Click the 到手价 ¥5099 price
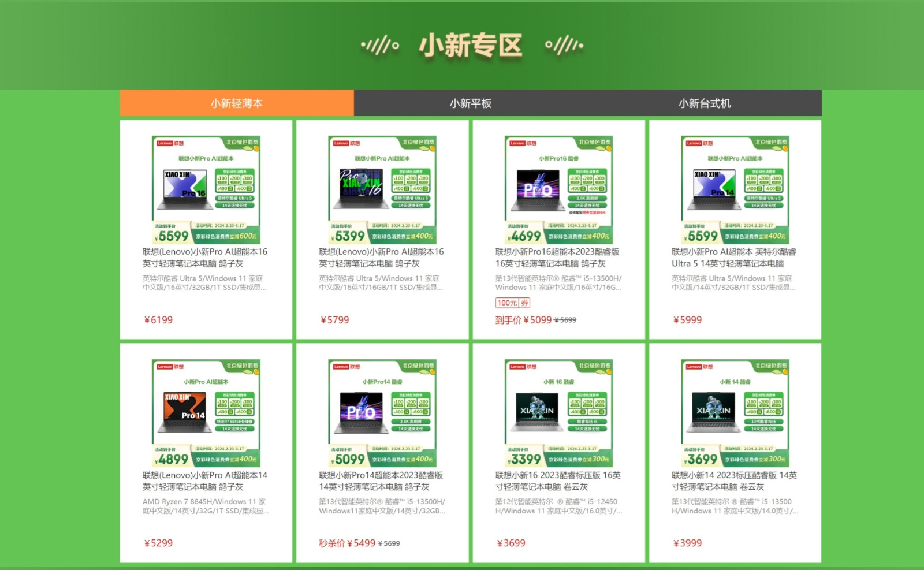 523,320
